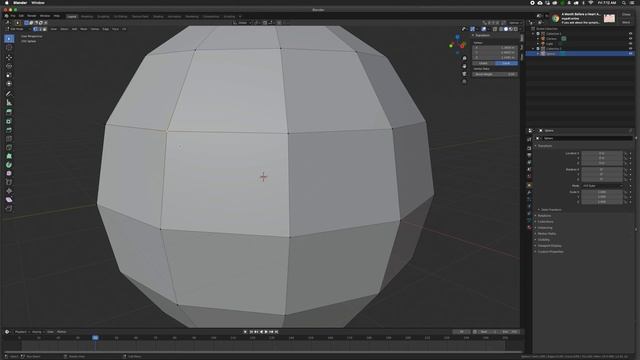
Task: Select the Edge Slide tool
Action: click(x=9, y=182)
